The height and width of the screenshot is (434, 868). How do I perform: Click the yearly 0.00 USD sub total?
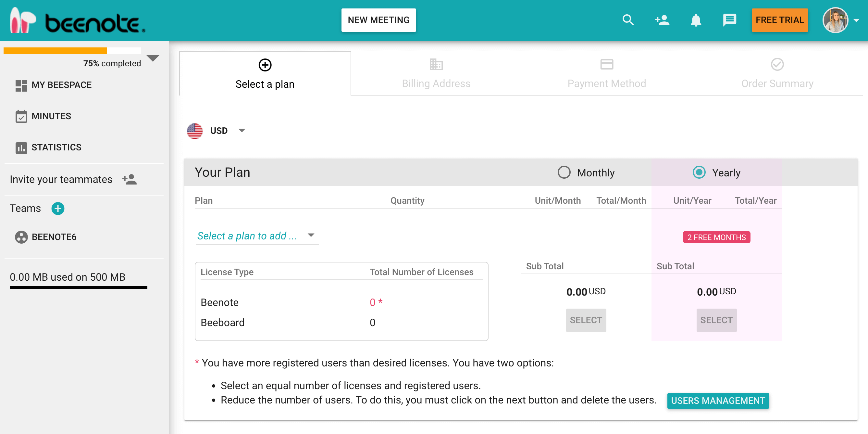point(716,292)
